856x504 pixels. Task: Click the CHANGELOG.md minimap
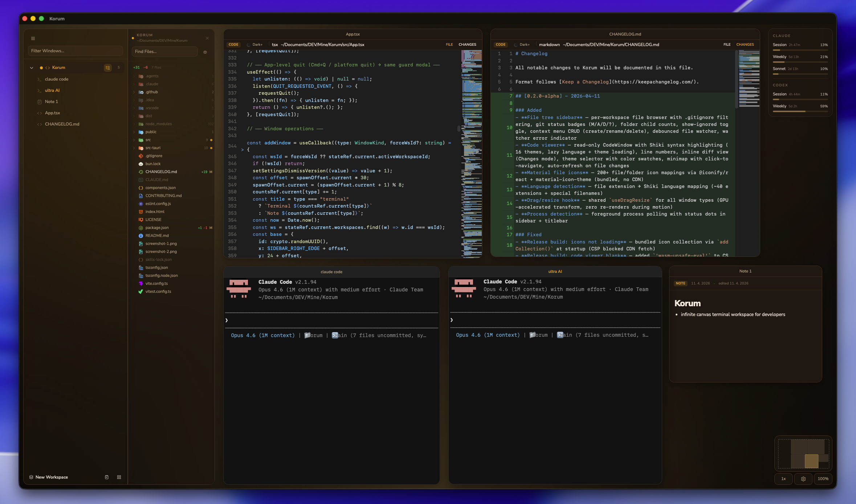coord(749,79)
